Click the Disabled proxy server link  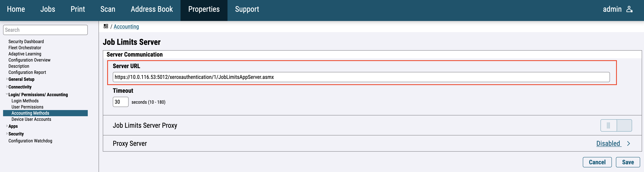[x=608, y=144]
